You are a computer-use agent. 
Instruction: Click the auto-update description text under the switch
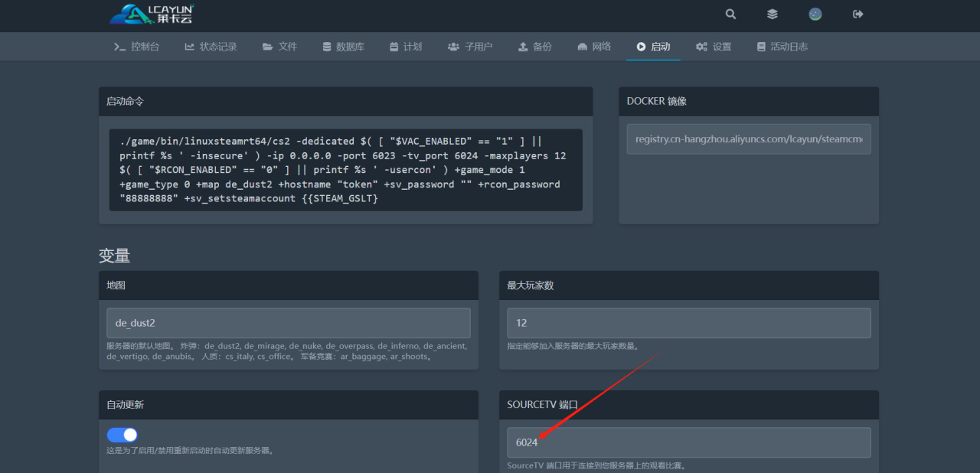pos(190,450)
